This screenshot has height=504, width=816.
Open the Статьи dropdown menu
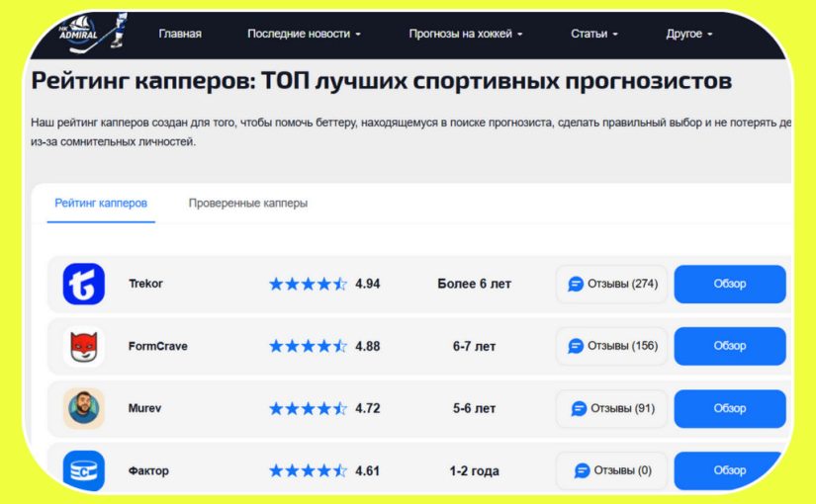(x=594, y=34)
